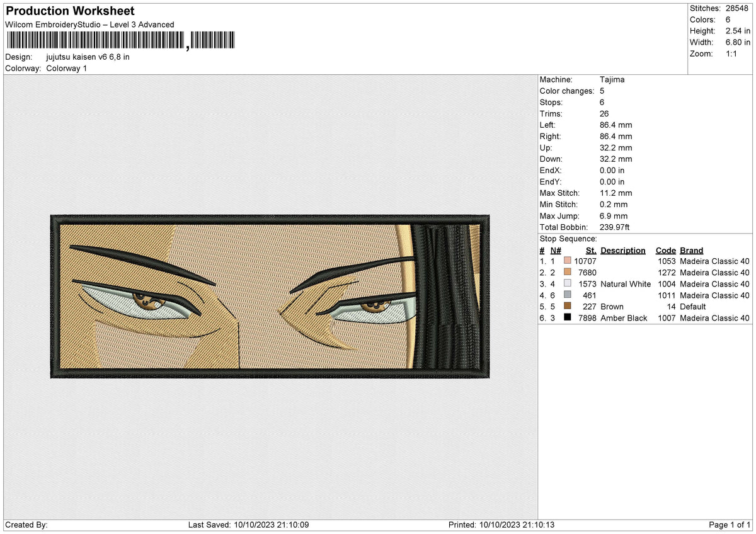Click thread code 1272
This screenshot has height=534, width=756.
pyautogui.click(x=667, y=273)
